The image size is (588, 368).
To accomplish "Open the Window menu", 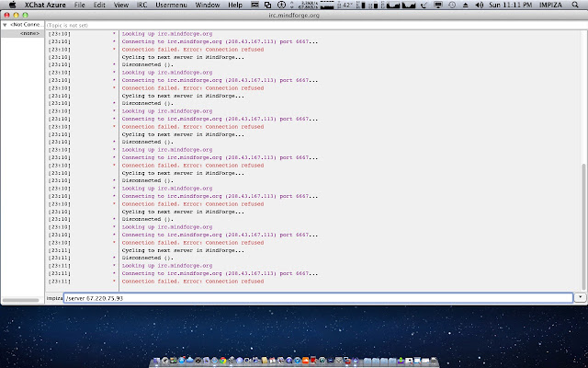I will pos(208,5).
